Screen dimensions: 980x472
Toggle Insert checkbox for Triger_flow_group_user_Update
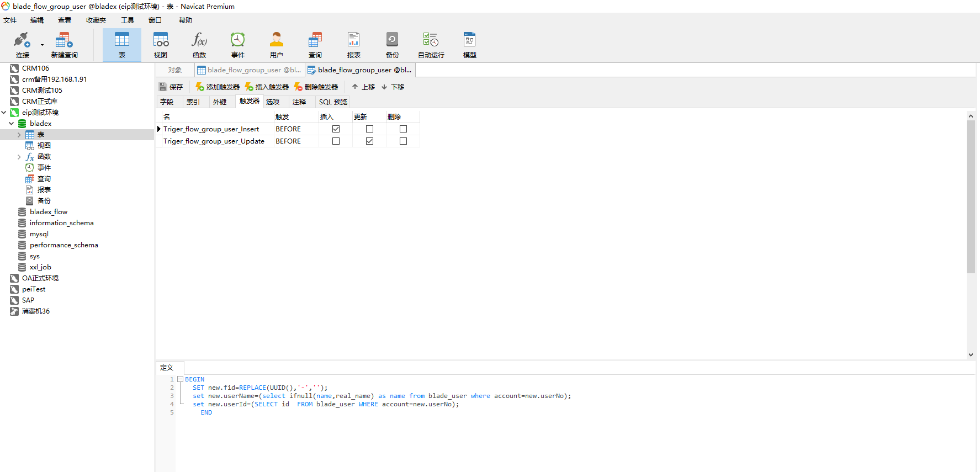tap(336, 141)
